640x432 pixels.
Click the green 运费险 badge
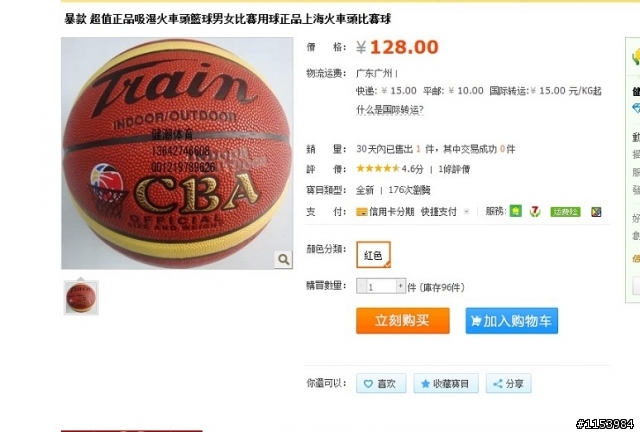coord(565,212)
